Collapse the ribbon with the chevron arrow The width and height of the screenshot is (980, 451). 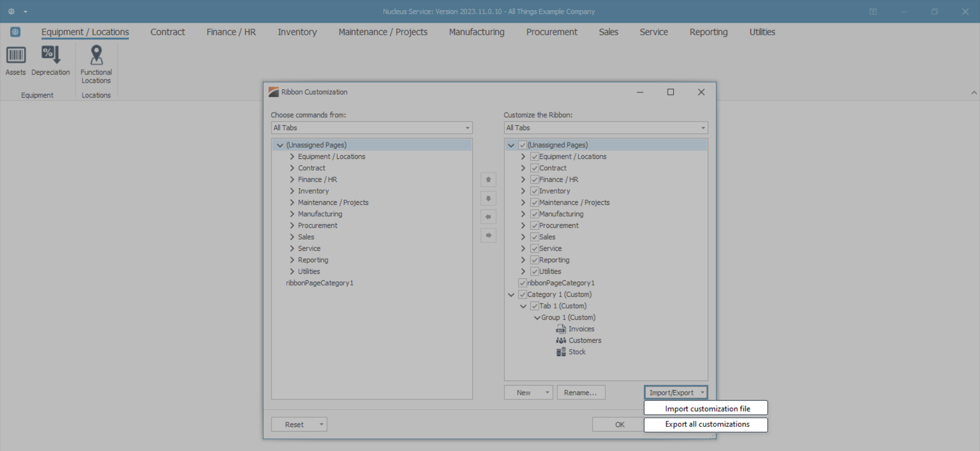974,93
